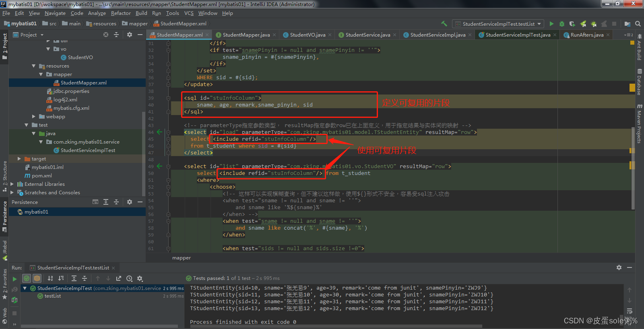Open Favorites tool window tab

click(x=4, y=284)
